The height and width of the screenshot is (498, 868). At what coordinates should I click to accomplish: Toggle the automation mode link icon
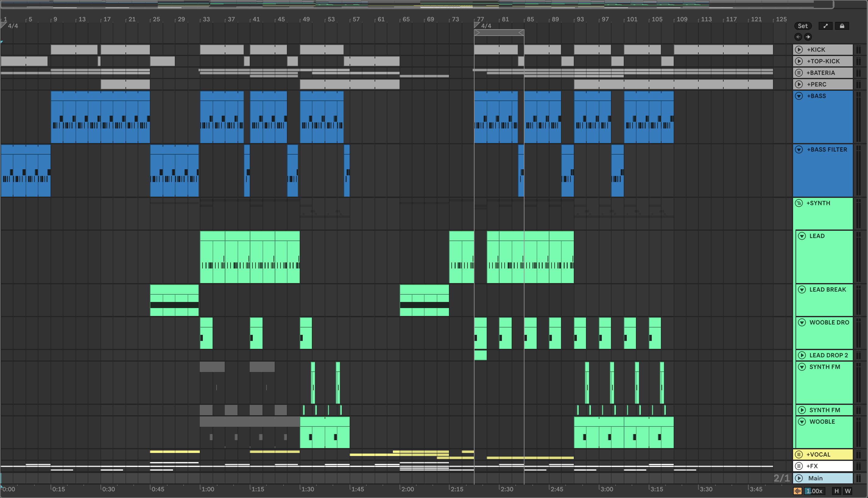click(x=826, y=26)
